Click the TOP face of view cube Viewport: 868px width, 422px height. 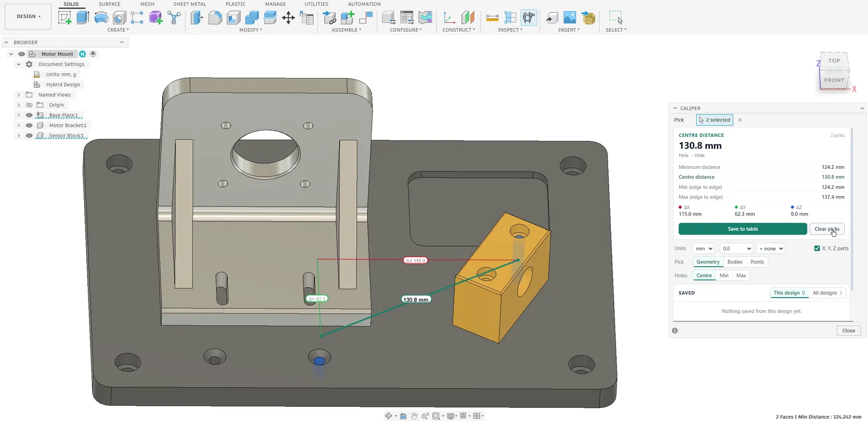(x=834, y=61)
